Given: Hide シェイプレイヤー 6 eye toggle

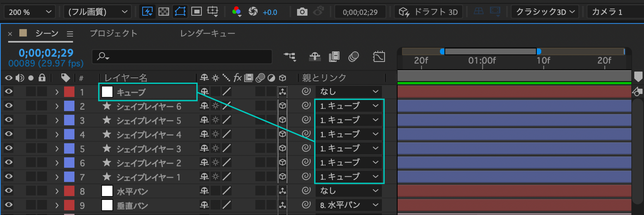Looking at the screenshot, I should (x=9, y=106).
